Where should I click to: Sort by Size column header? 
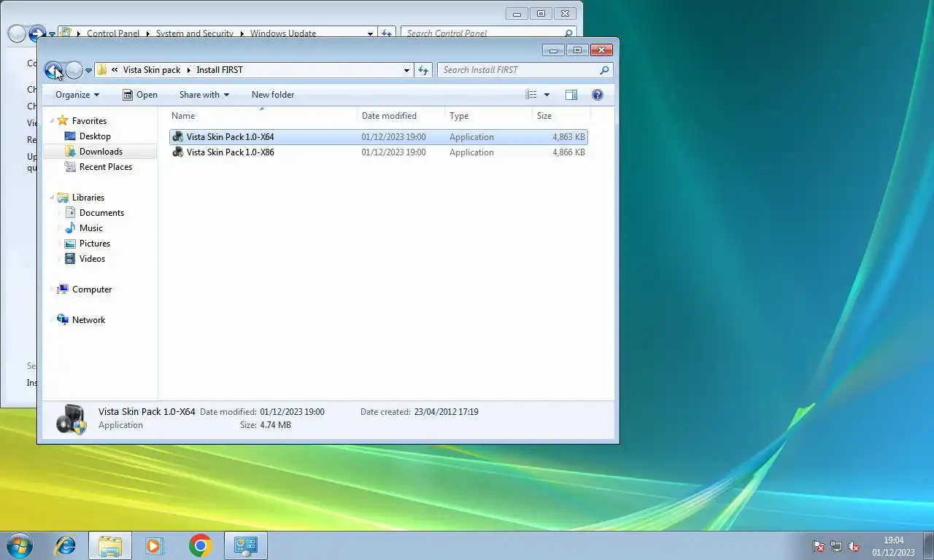coord(560,116)
